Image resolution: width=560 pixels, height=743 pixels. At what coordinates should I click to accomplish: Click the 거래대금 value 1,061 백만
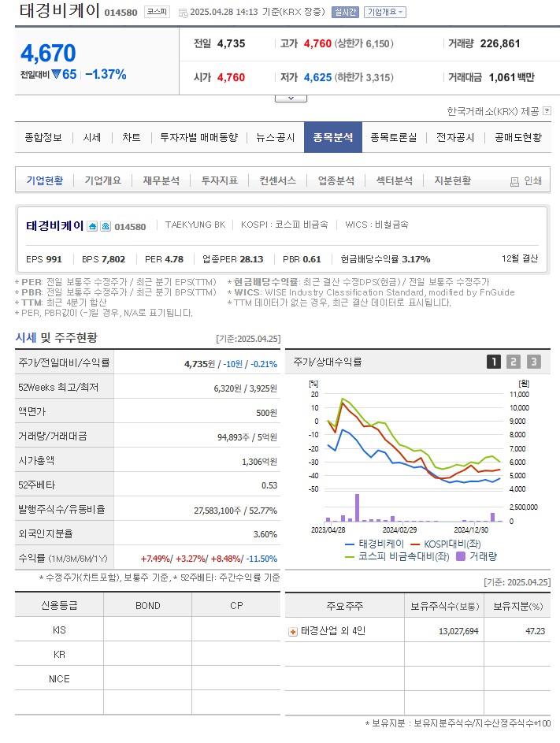(511, 77)
